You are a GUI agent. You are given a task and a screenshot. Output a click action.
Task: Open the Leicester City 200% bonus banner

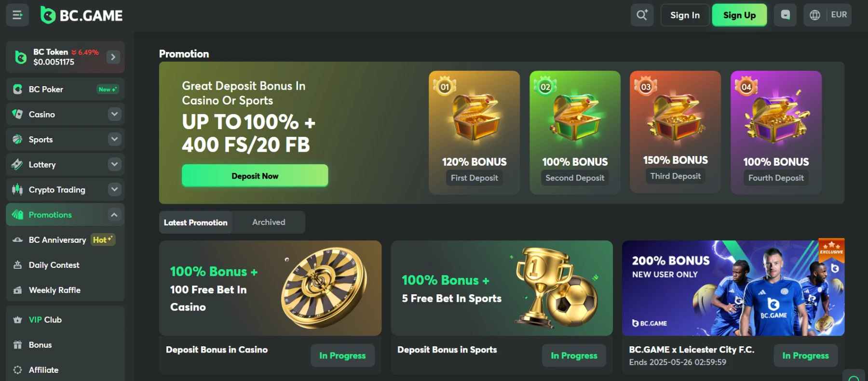point(733,288)
